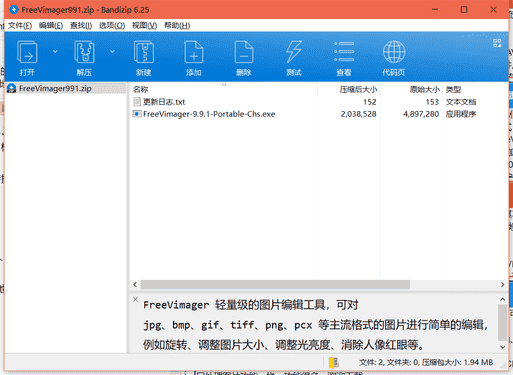
Task: Click the 文本文档 type cell
Action: click(461, 102)
